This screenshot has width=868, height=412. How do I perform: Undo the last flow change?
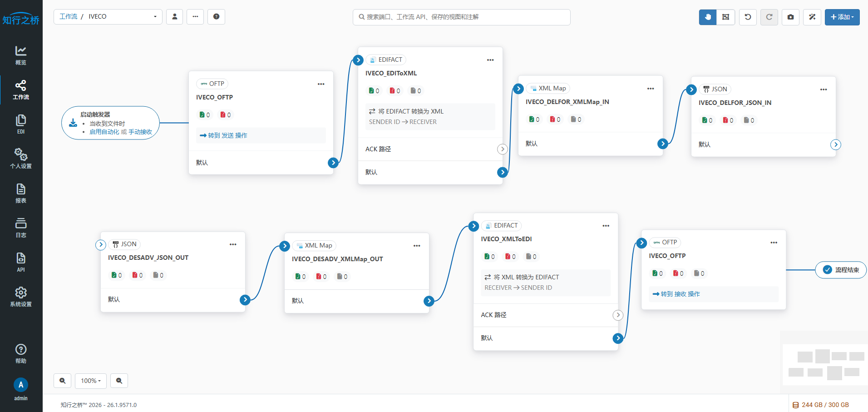[x=748, y=17]
